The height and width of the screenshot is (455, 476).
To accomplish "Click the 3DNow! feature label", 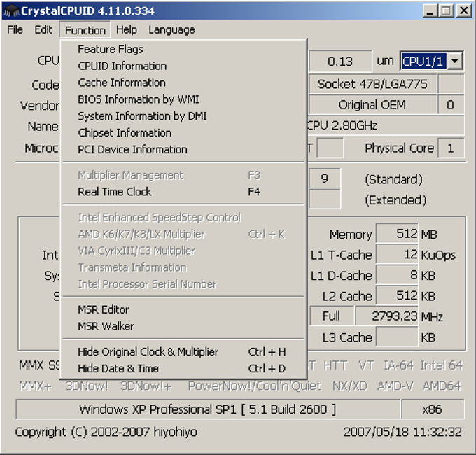I will coord(87,386).
